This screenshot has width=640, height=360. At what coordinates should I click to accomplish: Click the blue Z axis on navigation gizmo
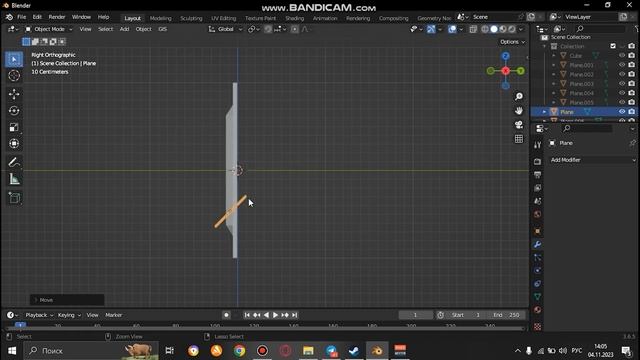(x=506, y=56)
